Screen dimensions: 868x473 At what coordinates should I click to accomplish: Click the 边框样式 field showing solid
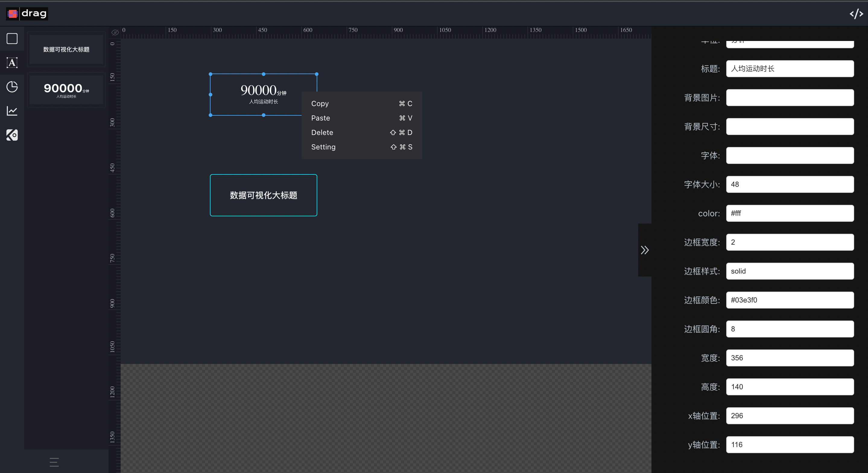(x=790, y=271)
